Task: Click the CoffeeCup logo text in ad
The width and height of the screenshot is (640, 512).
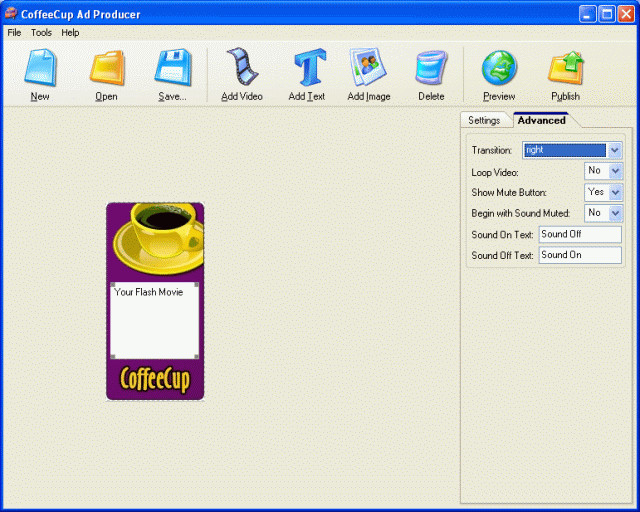Action: [x=155, y=379]
